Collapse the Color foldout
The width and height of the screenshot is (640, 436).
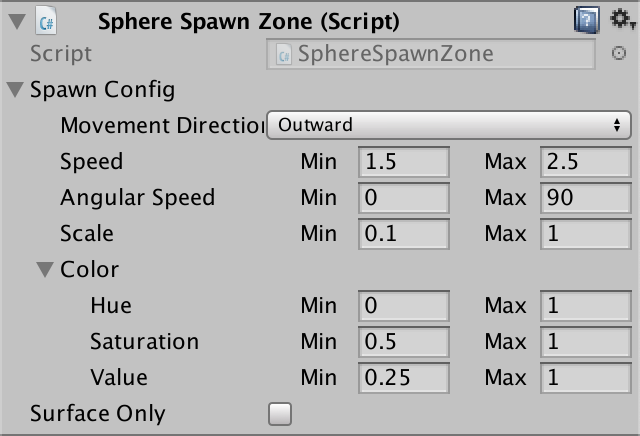coord(45,269)
